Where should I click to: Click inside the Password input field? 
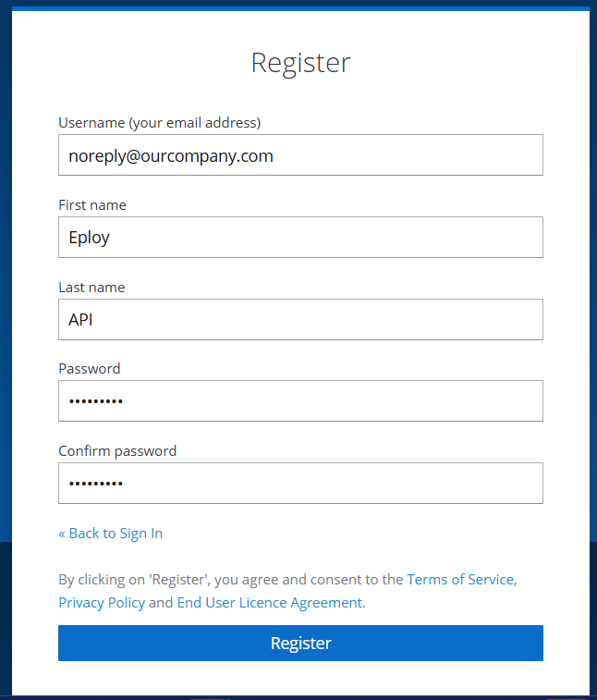click(300, 401)
